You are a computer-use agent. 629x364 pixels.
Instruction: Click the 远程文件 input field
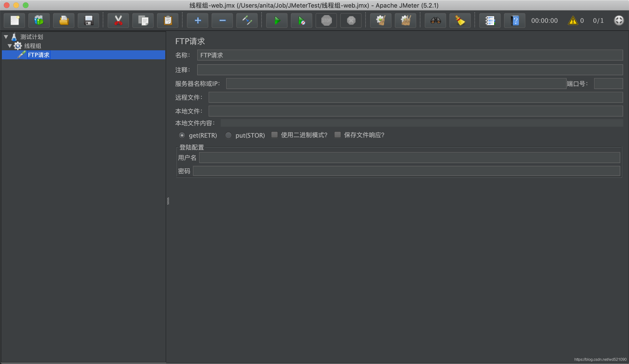tap(416, 97)
